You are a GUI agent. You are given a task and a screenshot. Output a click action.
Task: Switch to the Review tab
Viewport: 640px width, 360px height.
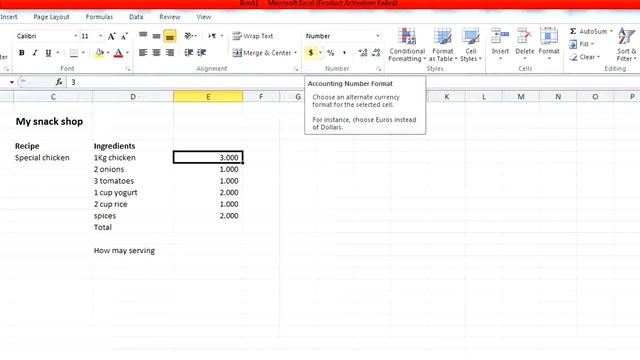170,17
